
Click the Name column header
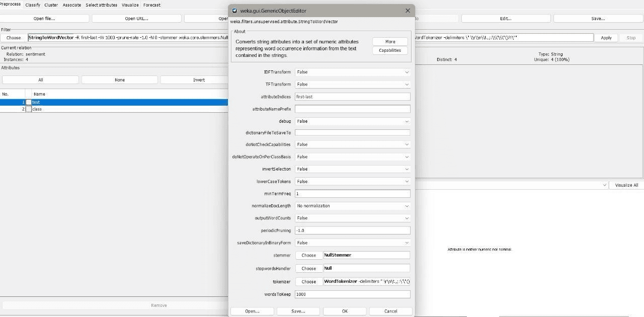tap(130, 94)
